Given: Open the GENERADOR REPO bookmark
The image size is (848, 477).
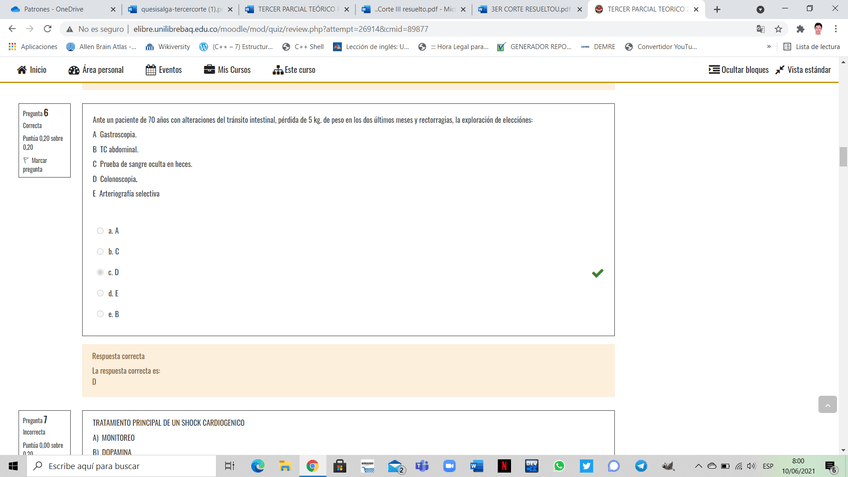Looking at the screenshot, I should (534, 47).
